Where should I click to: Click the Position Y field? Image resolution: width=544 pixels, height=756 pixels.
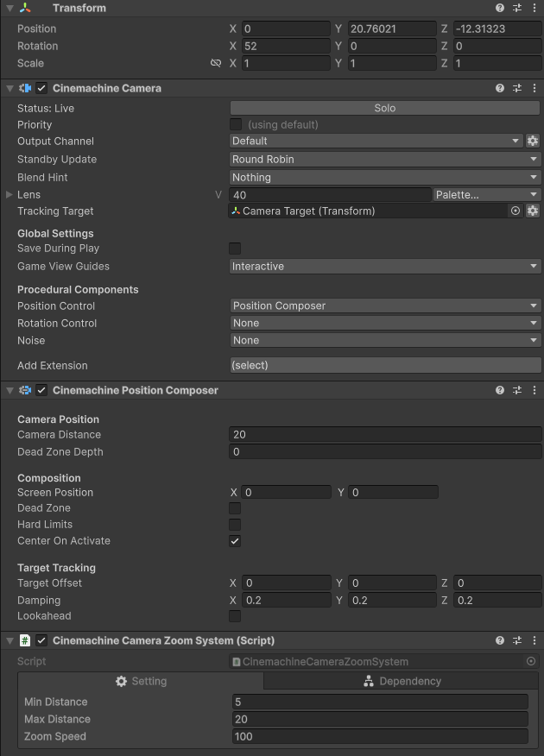point(392,28)
